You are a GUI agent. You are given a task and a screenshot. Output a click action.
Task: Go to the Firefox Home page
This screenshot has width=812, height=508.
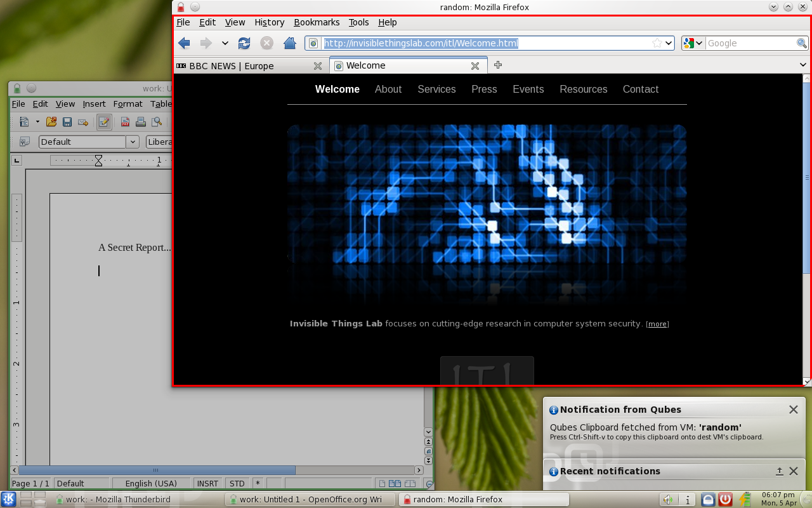tap(290, 43)
